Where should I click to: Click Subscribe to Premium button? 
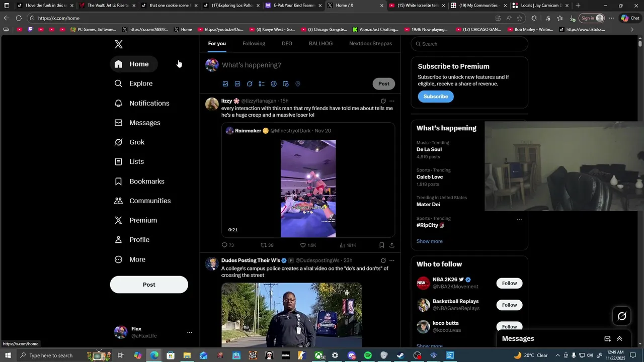click(436, 97)
